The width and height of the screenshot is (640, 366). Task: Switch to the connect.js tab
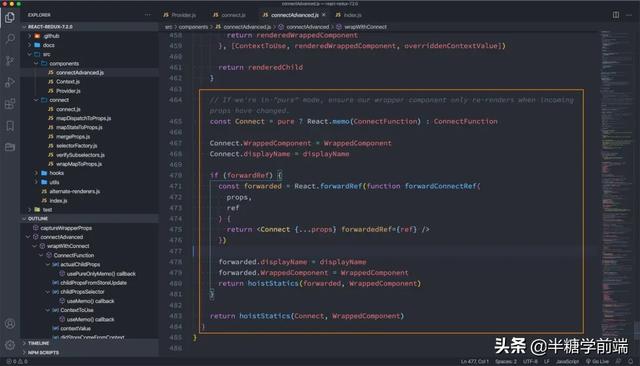pos(229,15)
